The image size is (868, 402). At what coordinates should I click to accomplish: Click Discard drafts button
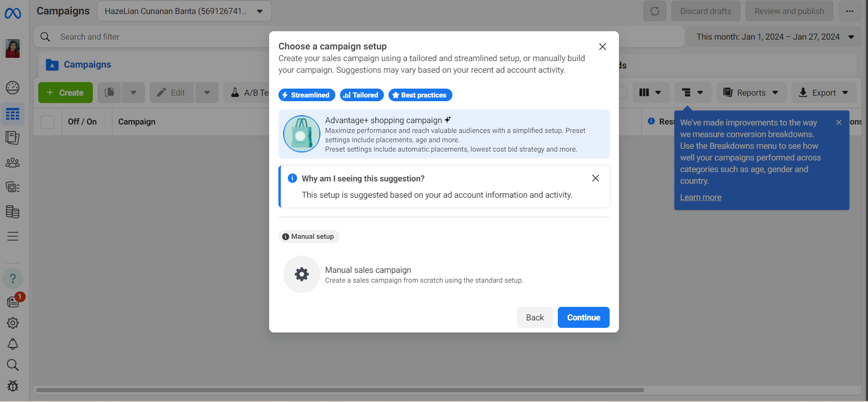705,11
